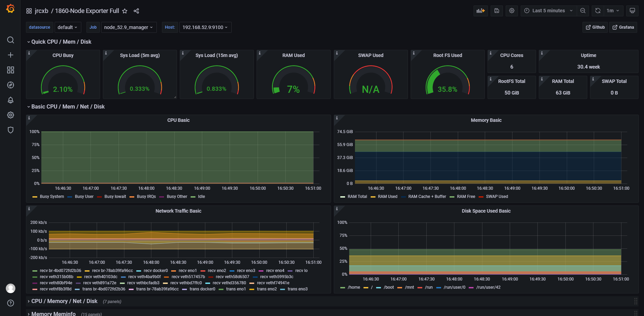
Task: Open the 1m refresh interval dropdown
Action: pyautogui.click(x=613, y=11)
